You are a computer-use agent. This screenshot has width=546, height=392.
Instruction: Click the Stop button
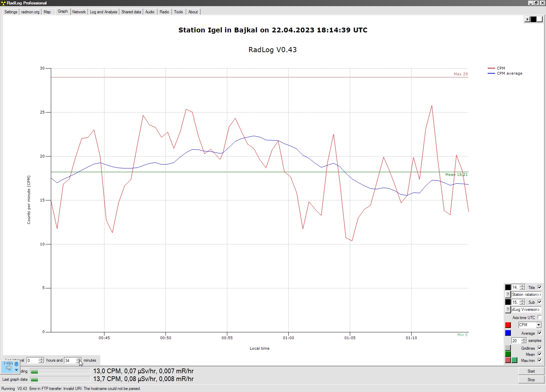(x=531, y=380)
